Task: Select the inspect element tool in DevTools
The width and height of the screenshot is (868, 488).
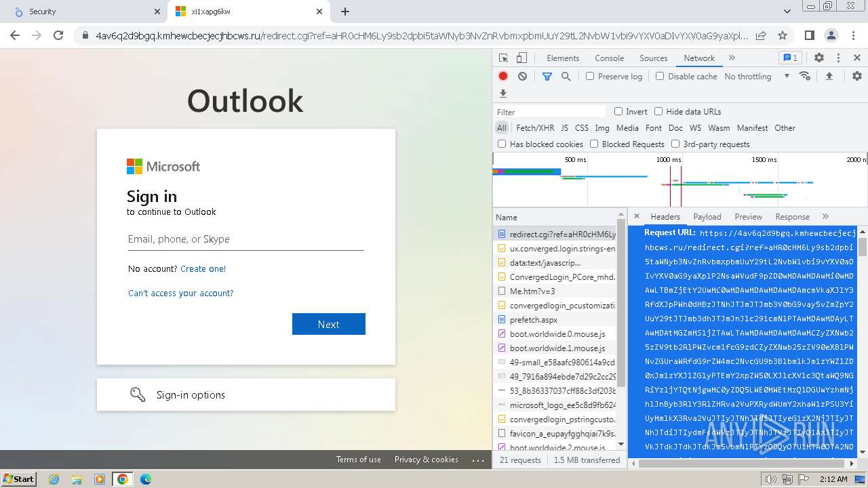Action: tap(503, 58)
